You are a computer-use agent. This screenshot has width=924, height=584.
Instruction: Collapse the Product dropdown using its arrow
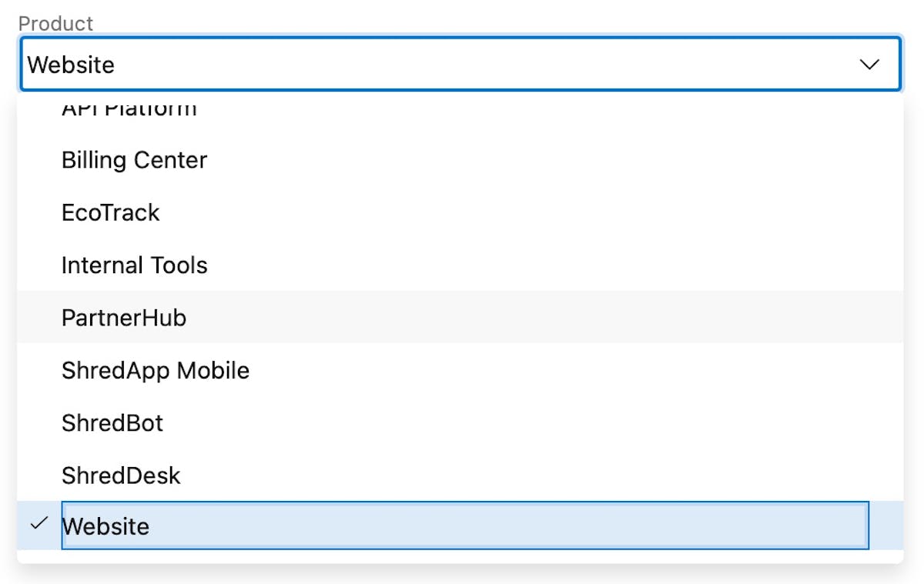point(869,65)
